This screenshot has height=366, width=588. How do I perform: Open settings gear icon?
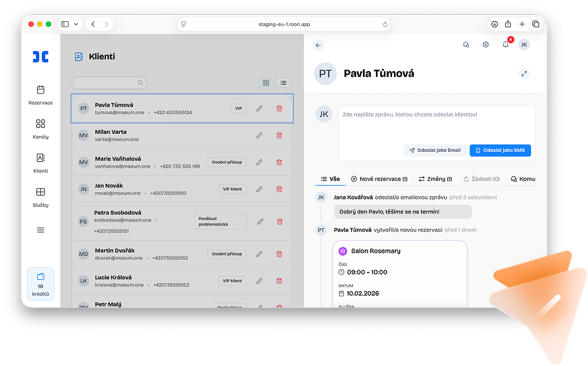(486, 44)
